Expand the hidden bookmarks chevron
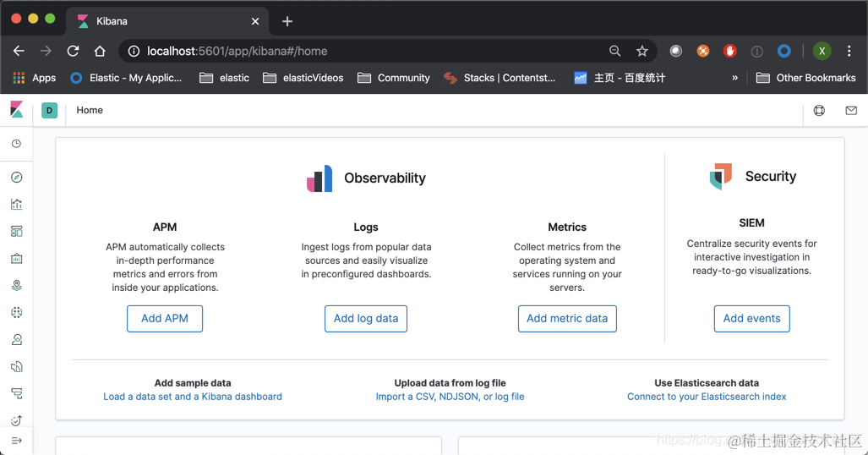This screenshot has width=868, height=455. [x=735, y=78]
